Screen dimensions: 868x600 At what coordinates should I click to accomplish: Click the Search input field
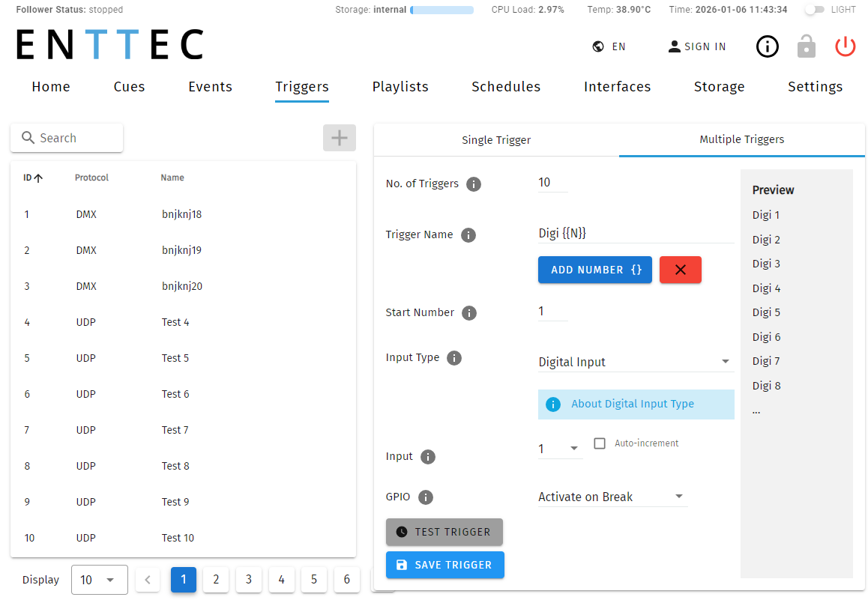(67, 138)
